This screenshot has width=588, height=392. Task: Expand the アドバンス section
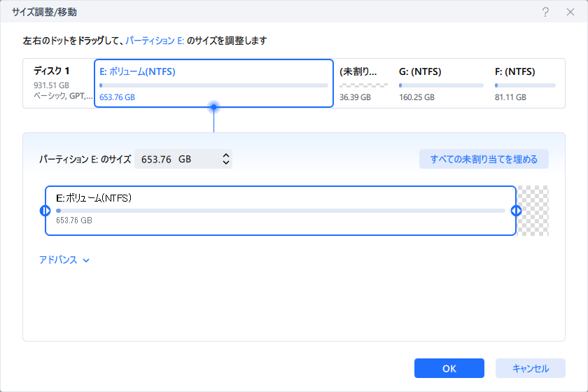point(64,260)
